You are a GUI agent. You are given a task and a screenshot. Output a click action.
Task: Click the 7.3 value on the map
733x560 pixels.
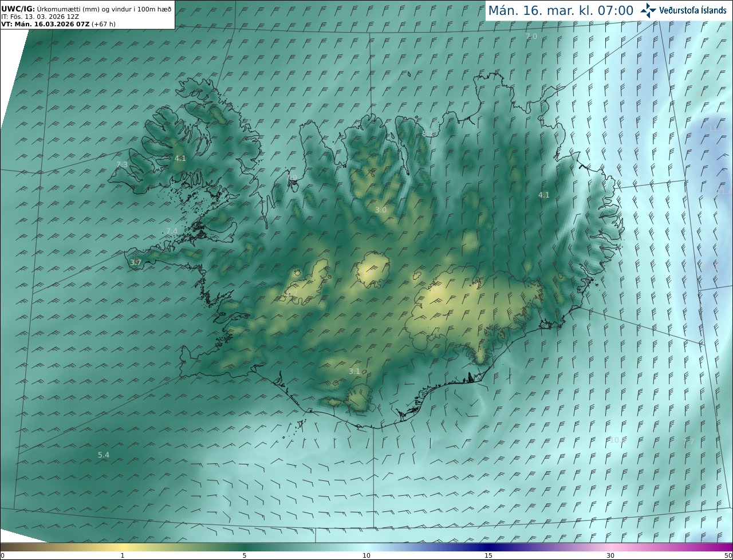pos(122,164)
